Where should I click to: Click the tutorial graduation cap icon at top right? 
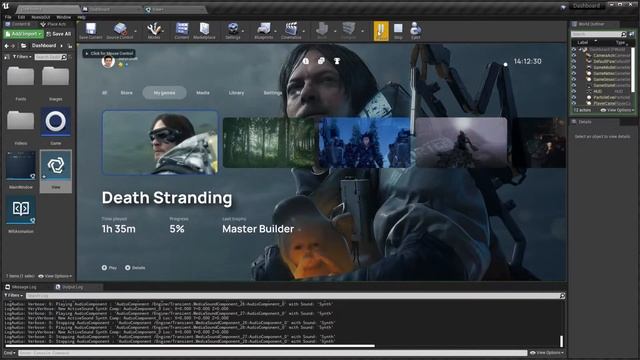point(563,7)
